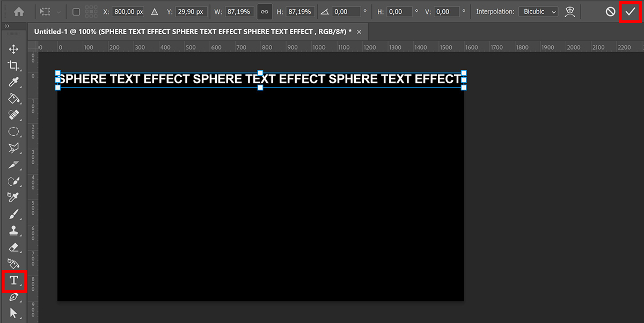Image resolution: width=644 pixels, height=323 pixels.
Task: Select the Pen tool
Action: tap(14, 296)
